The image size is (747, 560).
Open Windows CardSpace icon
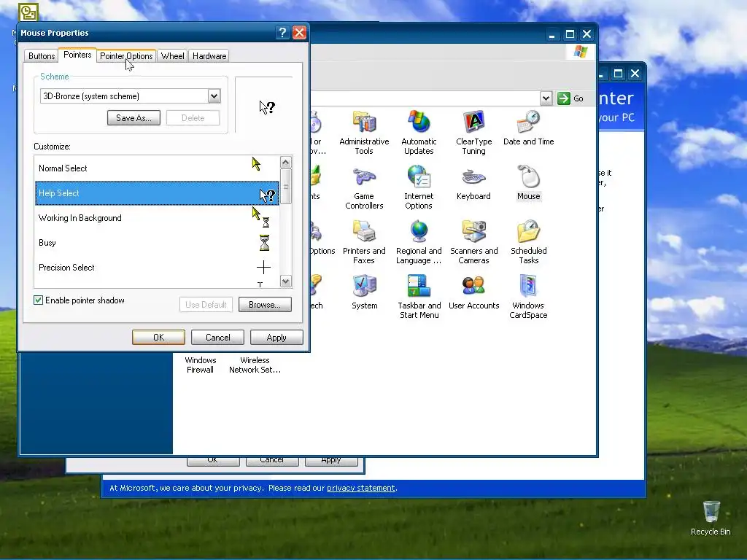528,297
